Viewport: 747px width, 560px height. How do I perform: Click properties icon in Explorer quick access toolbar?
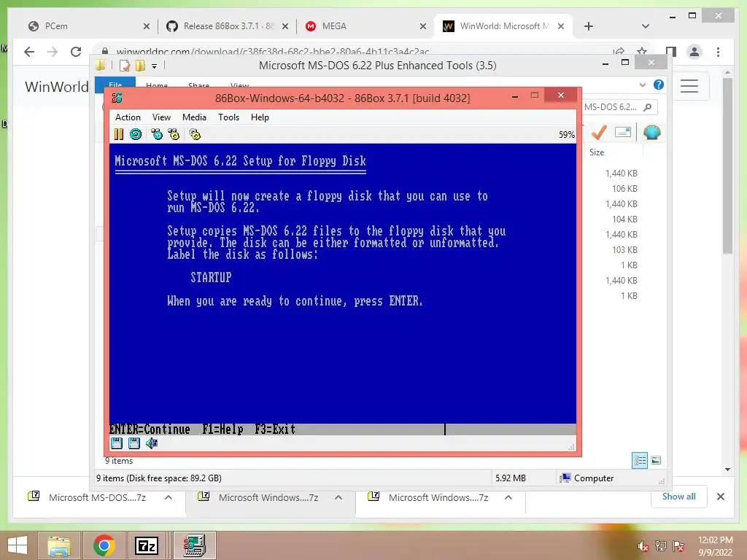(125, 65)
